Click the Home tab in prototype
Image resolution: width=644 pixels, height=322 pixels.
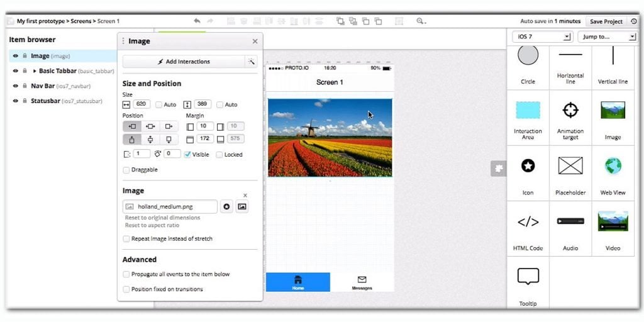[298, 282]
